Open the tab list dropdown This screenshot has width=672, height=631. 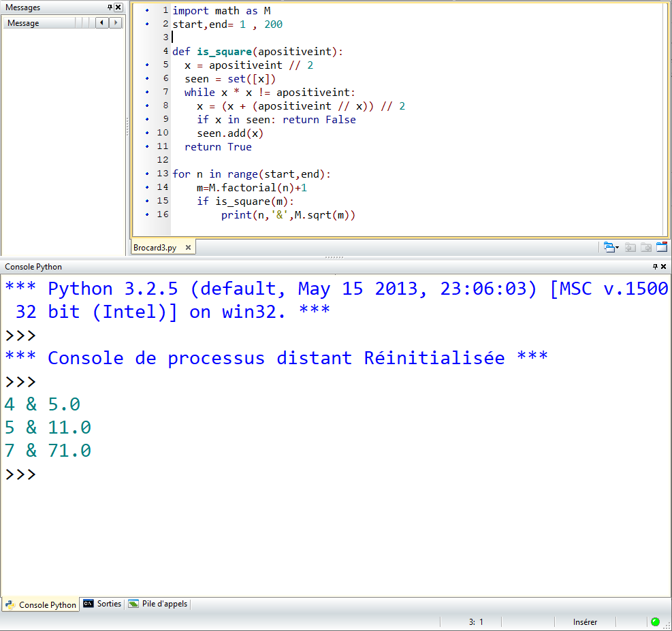[x=611, y=247]
